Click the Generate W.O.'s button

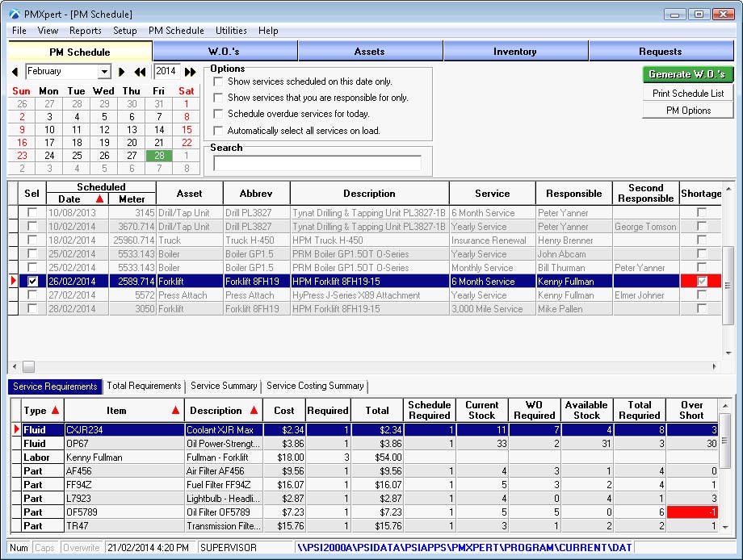pyautogui.click(x=687, y=74)
